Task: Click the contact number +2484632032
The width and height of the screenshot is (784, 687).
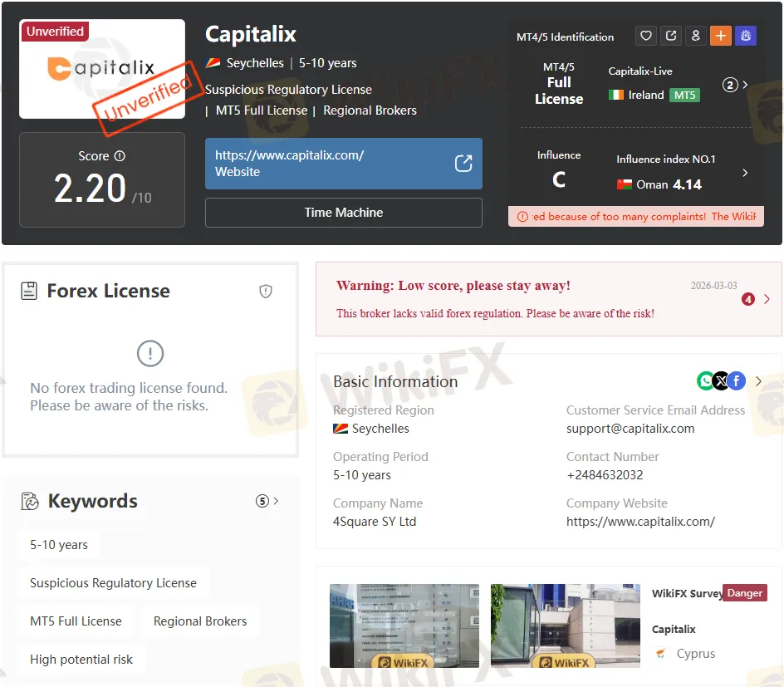Action: click(x=605, y=475)
